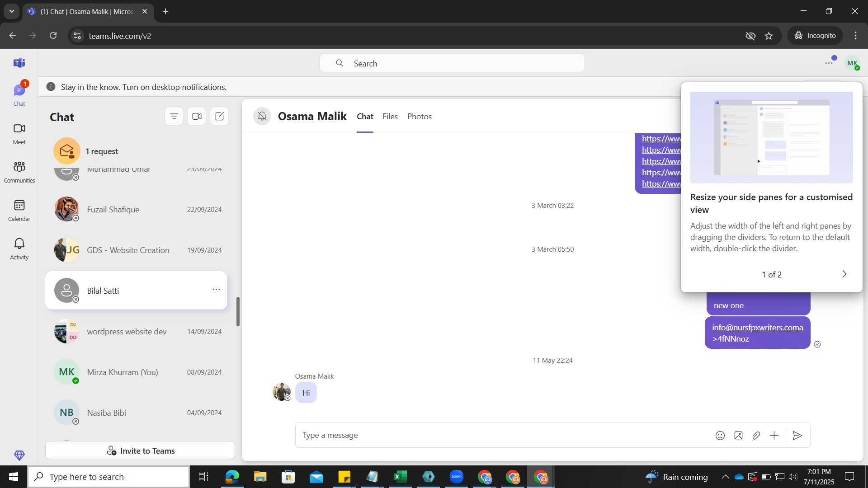Click the eye-off tracking icon in address bar

[x=750, y=36]
